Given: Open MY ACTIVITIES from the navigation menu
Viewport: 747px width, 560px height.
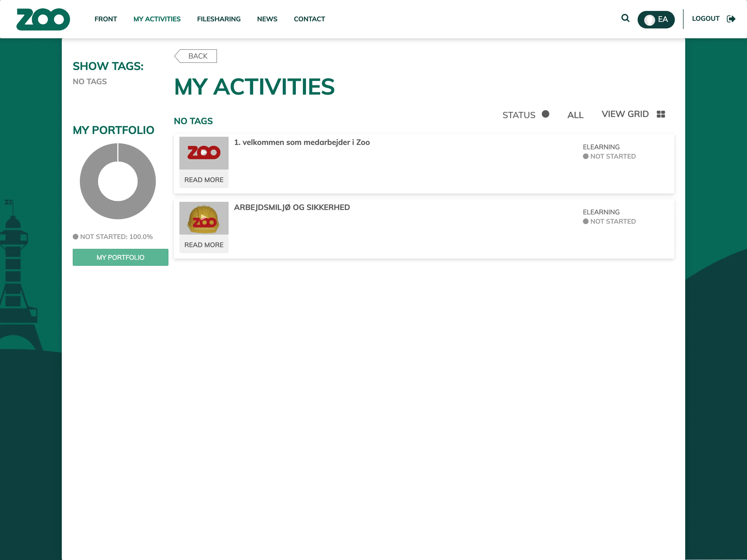Looking at the screenshot, I should click(156, 19).
